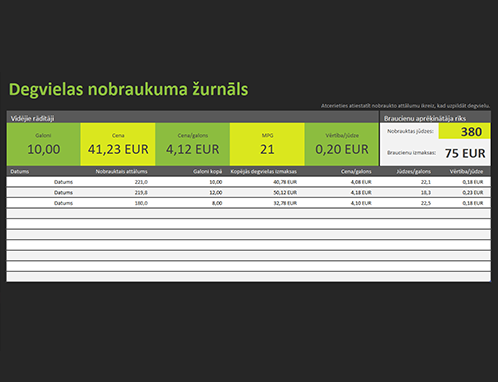Select the 'Nobrauktais attālums' column header
The width and height of the screenshot is (498, 382).
click(121, 172)
